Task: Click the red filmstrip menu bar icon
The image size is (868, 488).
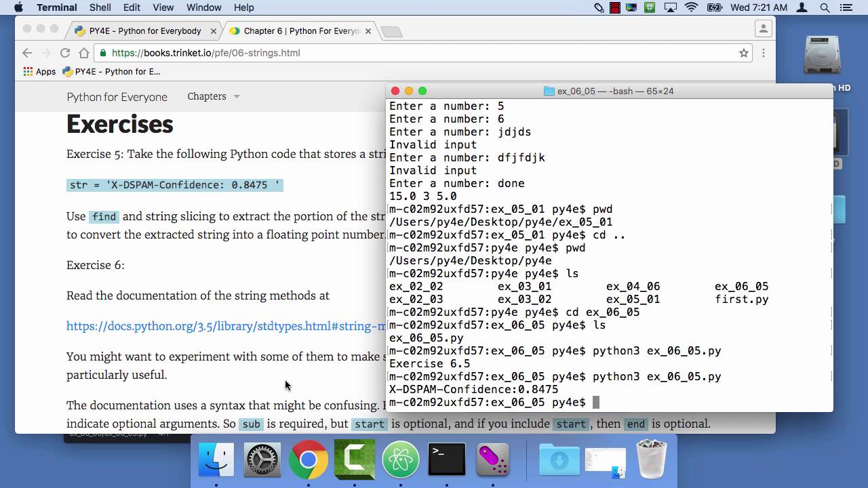Action: 616,7
